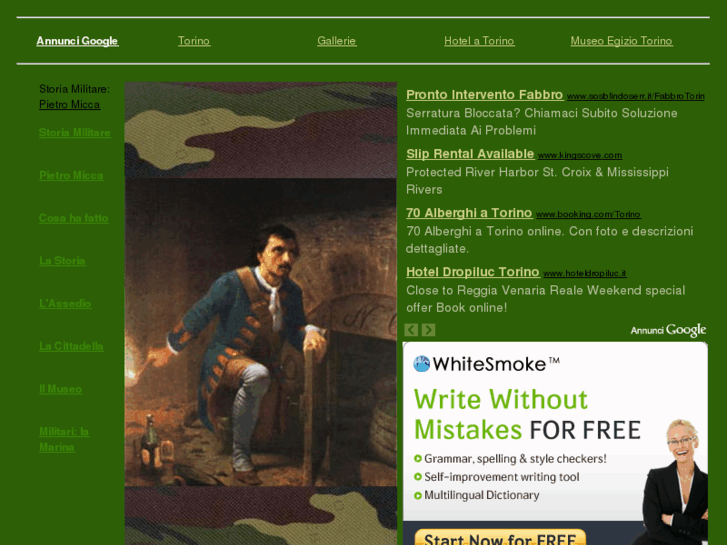The height and width of the screenshot is (545, 727).
Task: Open the Torino link in top bar
Action: coord(194,41)
